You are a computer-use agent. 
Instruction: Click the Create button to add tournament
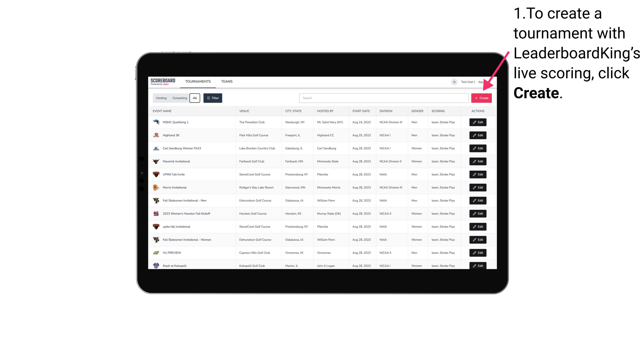point(481,98)
